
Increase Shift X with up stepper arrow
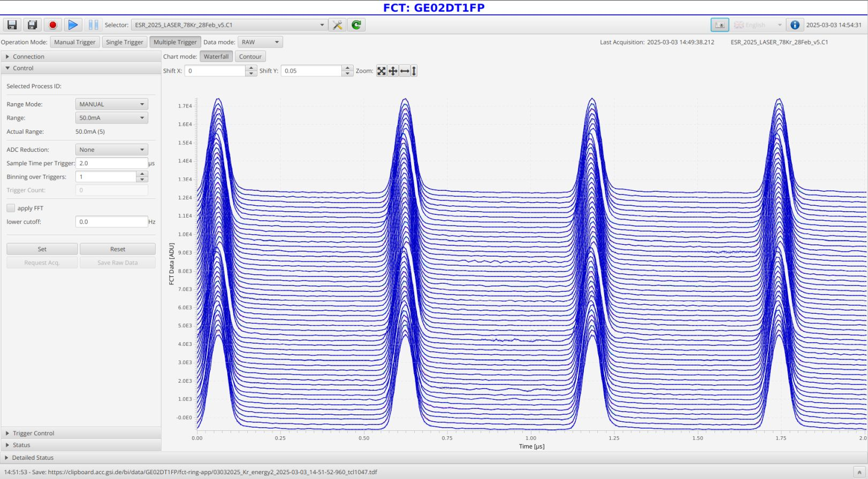point(251,68)
